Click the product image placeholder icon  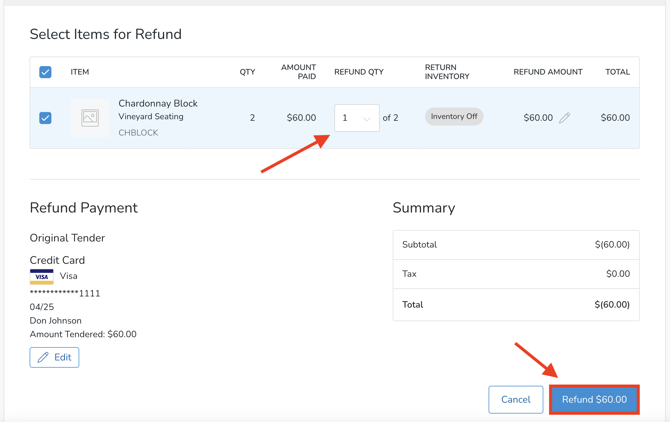pyautogui.click(x=90, y=118)
